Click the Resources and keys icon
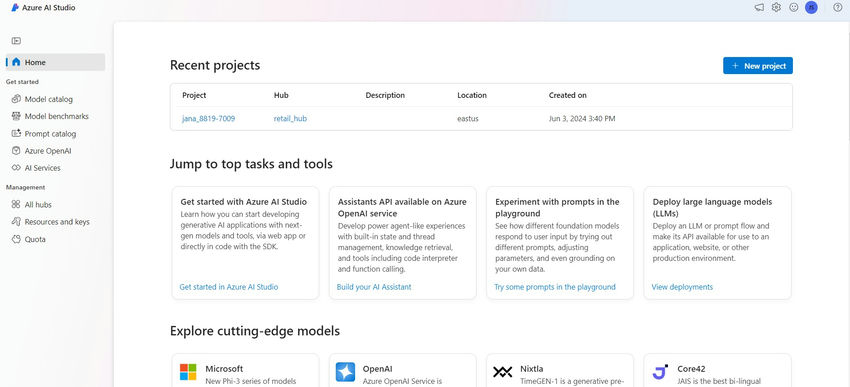Image resolution: width=850 pixels, height=387 pixels. coord(16,222)
